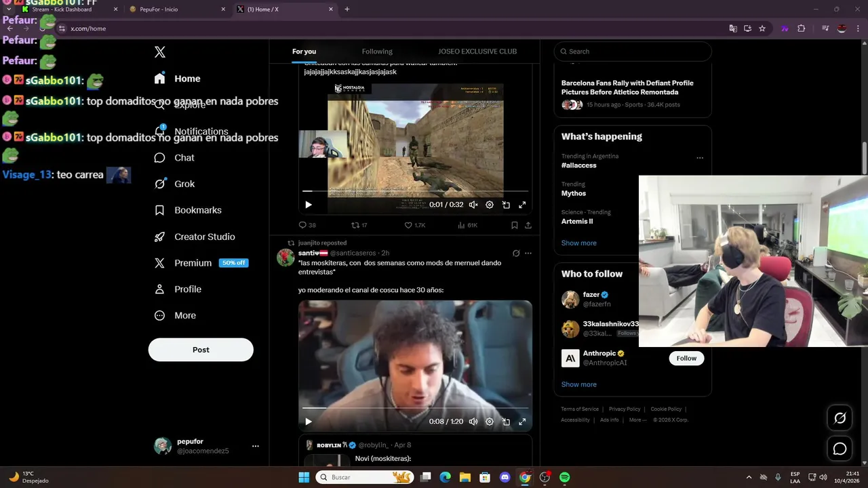Open the Windows Start menu
The height and width of the screenshot is (488, 868).
304,477
